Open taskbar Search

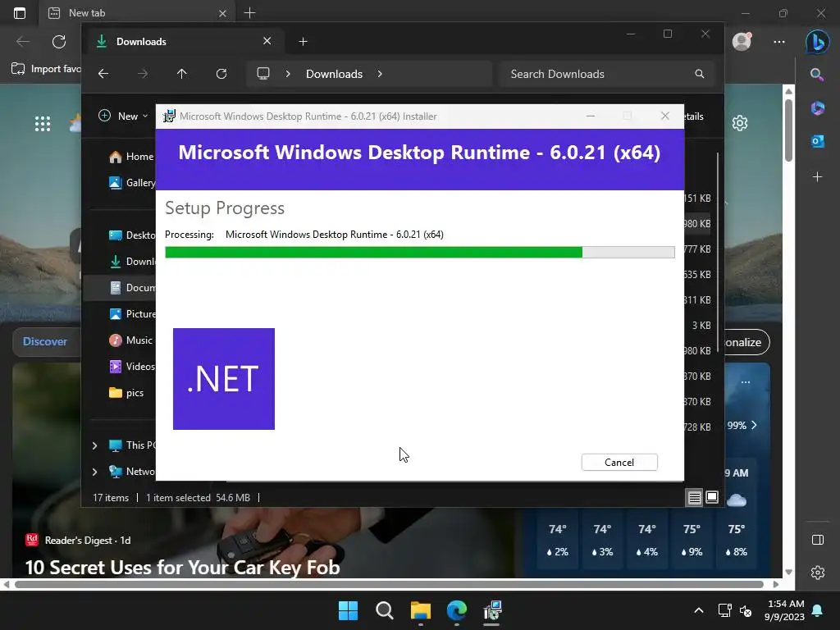point(384,610)
